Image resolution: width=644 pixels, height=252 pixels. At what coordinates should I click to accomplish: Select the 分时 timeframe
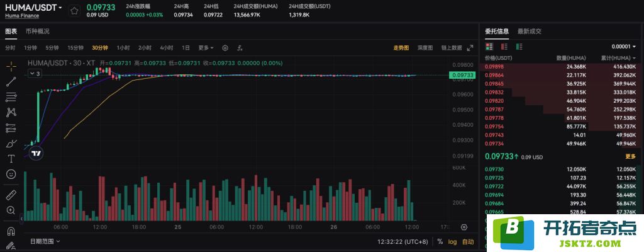(x=10, y=48)
